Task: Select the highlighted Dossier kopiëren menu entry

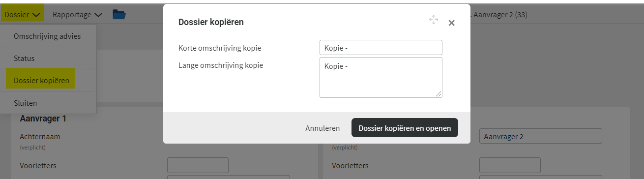Action: (41, 80)
